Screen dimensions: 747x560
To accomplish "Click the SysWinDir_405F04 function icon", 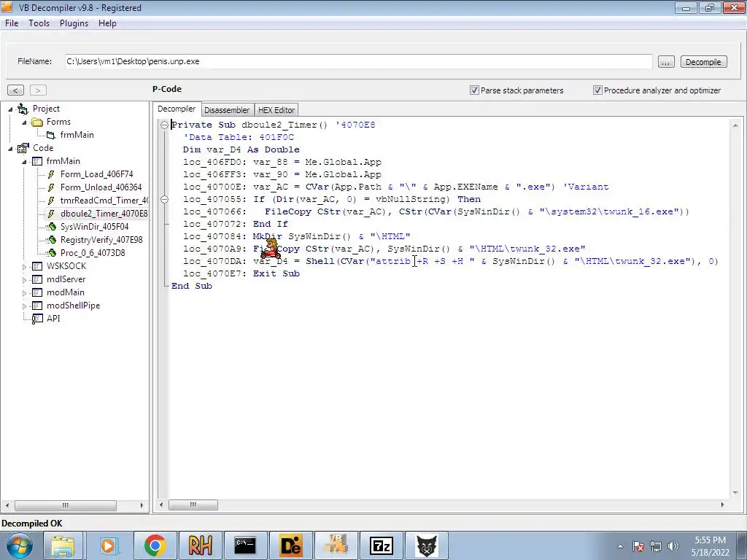I will [52, 227].
